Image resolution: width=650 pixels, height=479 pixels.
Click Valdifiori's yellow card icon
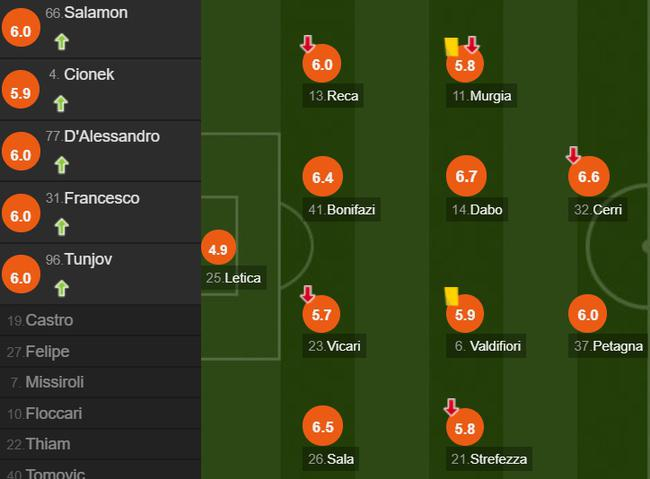coord(451,295)
